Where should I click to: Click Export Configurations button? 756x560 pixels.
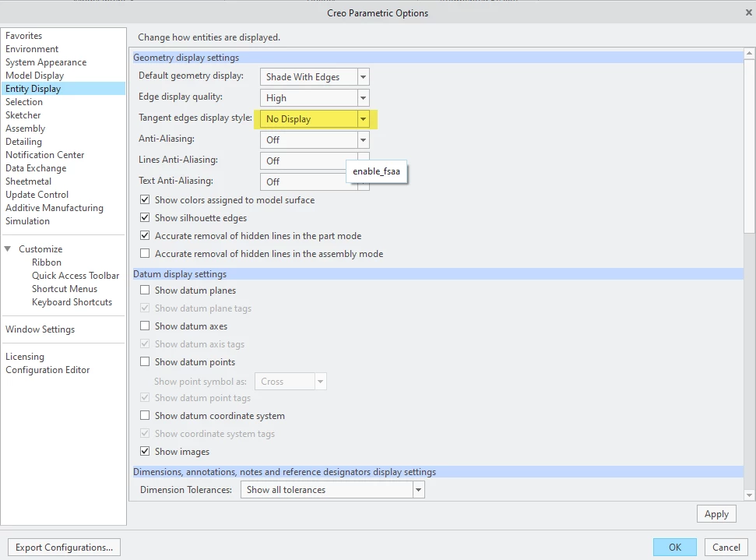64,548
